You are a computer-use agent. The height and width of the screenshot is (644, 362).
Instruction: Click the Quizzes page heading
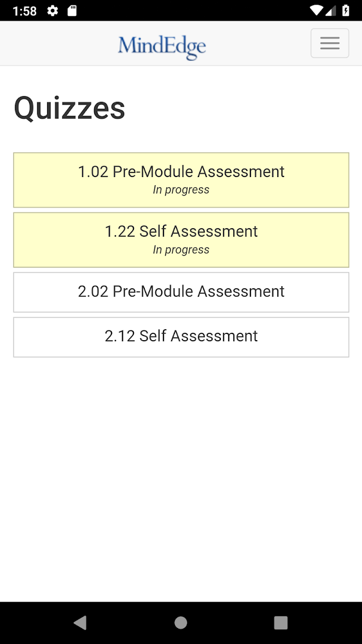click(x=69, y=108)
